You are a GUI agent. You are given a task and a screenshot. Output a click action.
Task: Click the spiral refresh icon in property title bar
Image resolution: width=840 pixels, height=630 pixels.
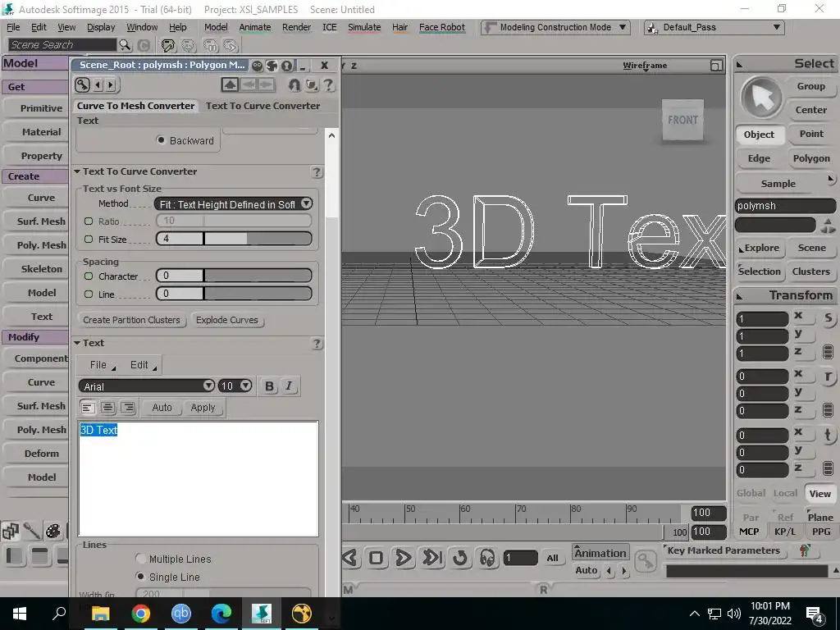(272, 66)
